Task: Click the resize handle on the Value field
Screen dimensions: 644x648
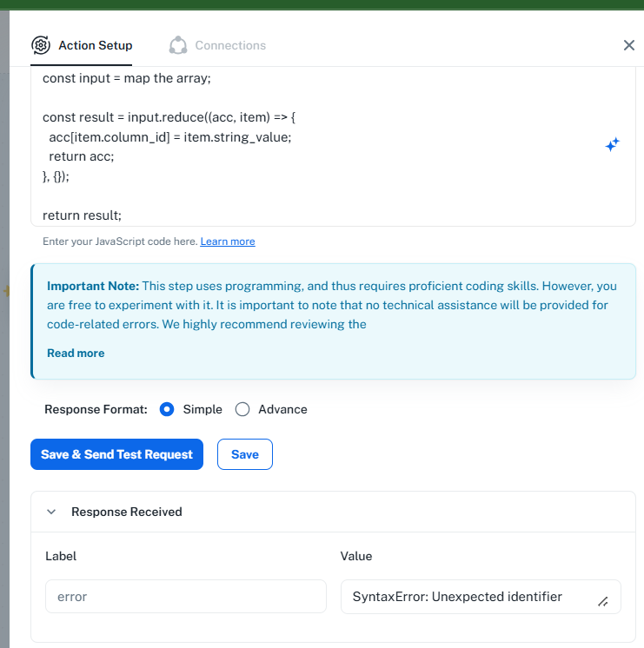Action: click(x=603, y=601)
